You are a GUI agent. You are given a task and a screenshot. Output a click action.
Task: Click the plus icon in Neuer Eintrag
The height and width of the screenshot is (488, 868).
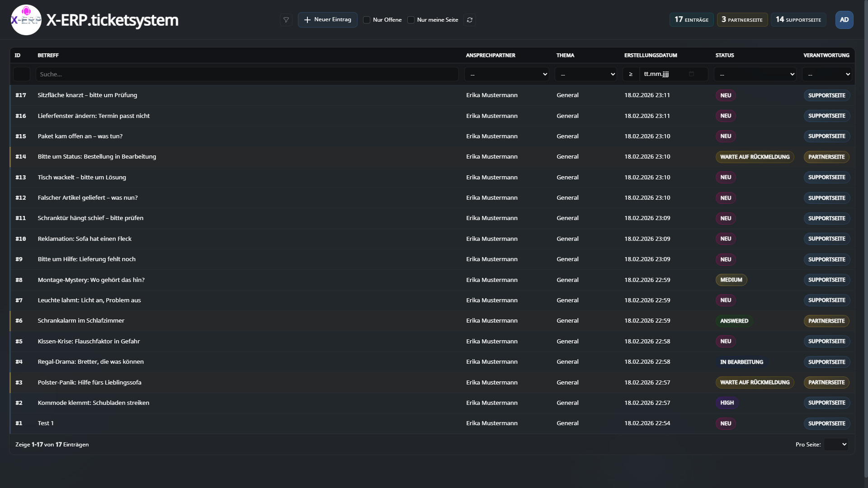click(308, 20)
